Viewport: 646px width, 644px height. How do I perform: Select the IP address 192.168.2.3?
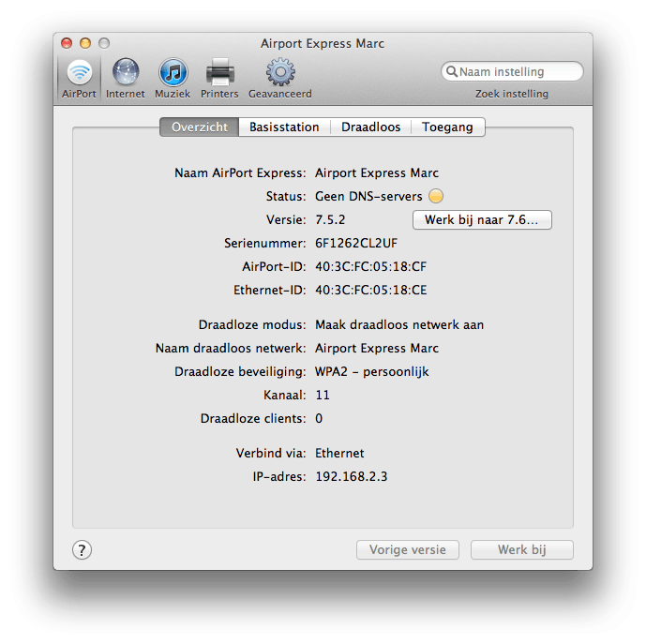coord(352,476)
